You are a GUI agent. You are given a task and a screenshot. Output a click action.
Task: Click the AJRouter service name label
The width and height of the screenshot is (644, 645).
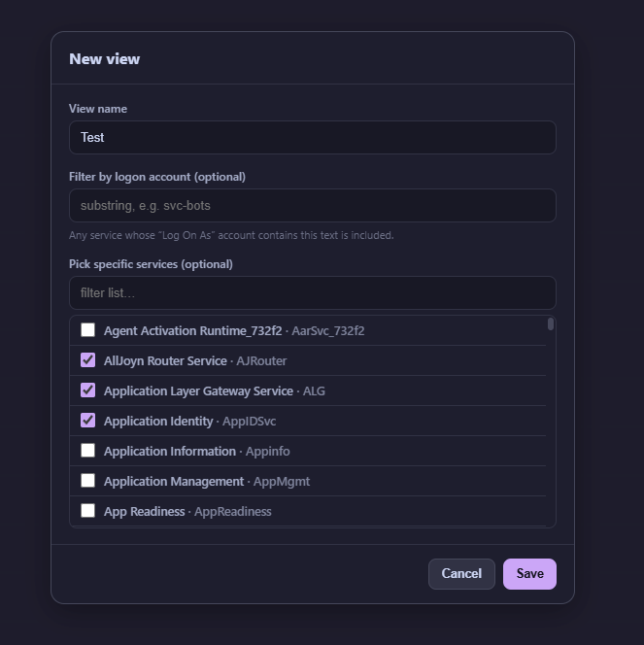261,360
